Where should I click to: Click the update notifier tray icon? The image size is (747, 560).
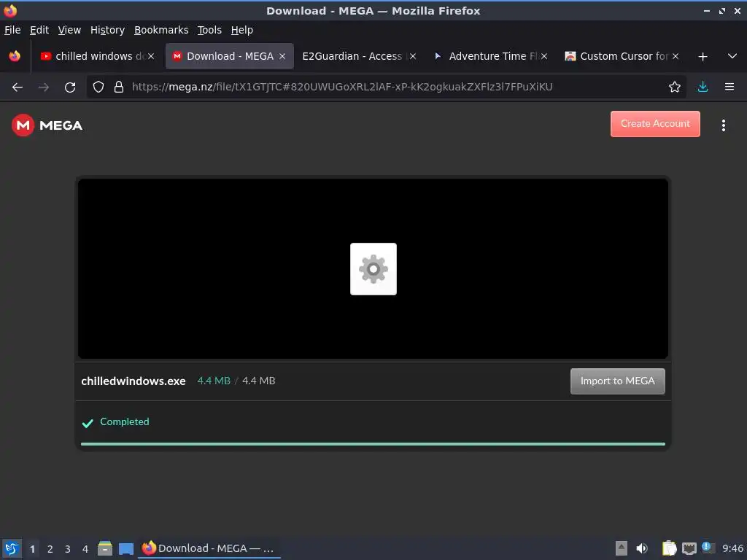click(708, 548)
